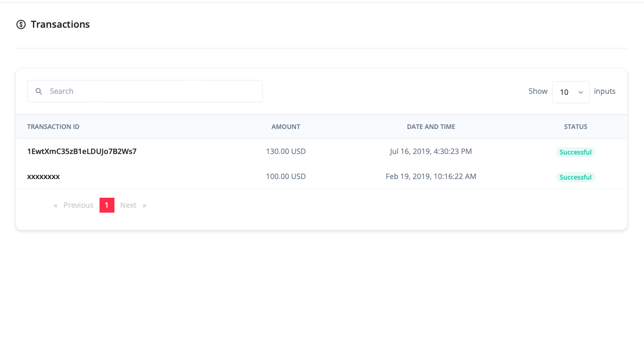Click the dollar coin icon beside Transactions
Viewport: 644px width, 348px height.
(x=21, y=25)
